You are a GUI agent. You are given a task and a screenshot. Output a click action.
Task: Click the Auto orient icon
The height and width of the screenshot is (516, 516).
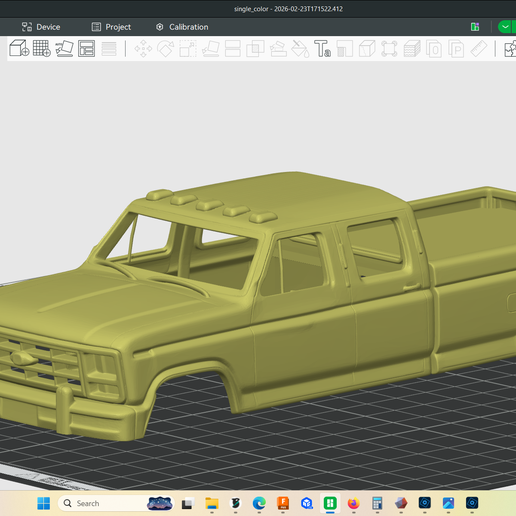coord(64,49)
